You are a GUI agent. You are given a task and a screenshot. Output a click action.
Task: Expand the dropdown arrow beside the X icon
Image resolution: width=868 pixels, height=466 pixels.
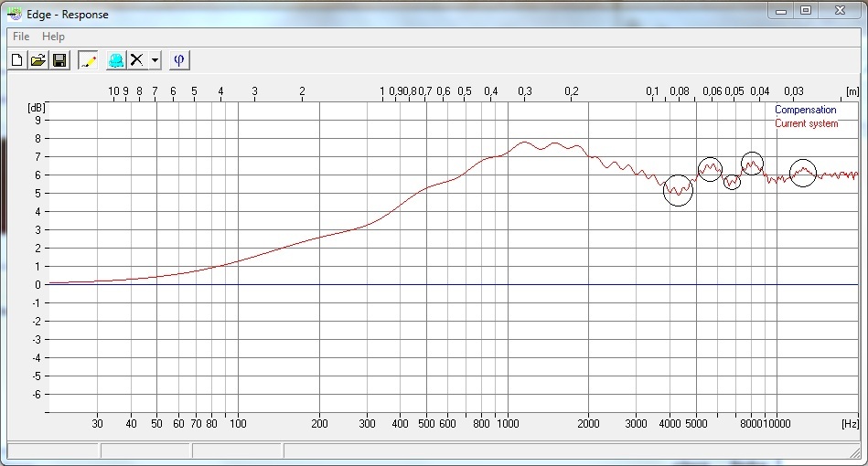pyautogui.click(x=155, y=60)
